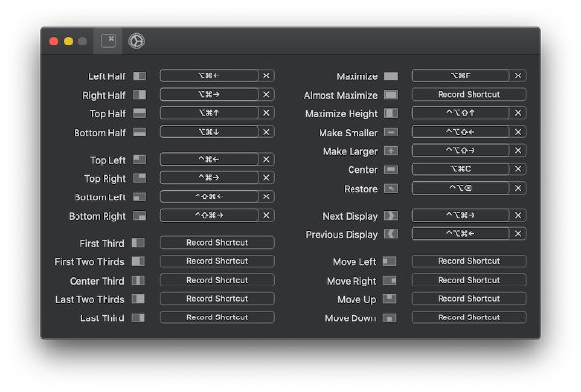Screen dimensions: 581x392
Task: Click the First Third layout icon
Action: [x=138, y=243]
